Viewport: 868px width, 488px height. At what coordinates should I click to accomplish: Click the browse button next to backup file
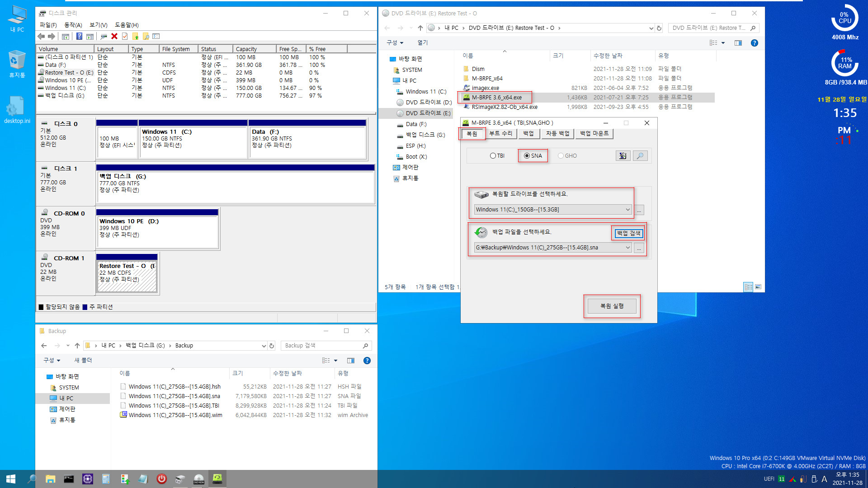[639, 248]
